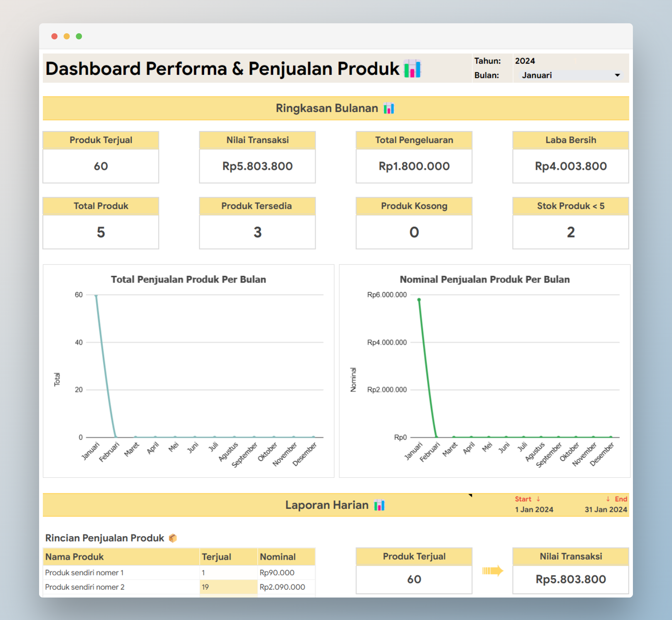The height and width of the screenshot is (620, 672).
Task: Click the red down arrow next to End
Action: (x=608, y=499)
